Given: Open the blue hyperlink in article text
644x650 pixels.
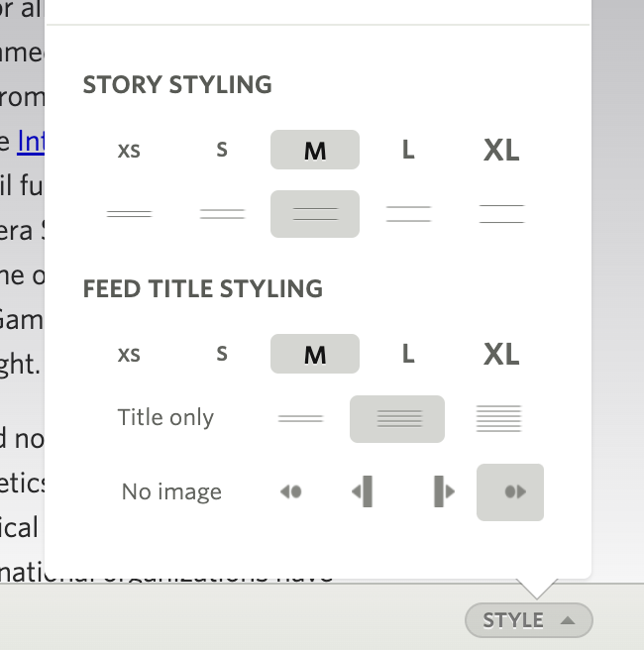Looking at the screenshot, I should coord(31,142).
